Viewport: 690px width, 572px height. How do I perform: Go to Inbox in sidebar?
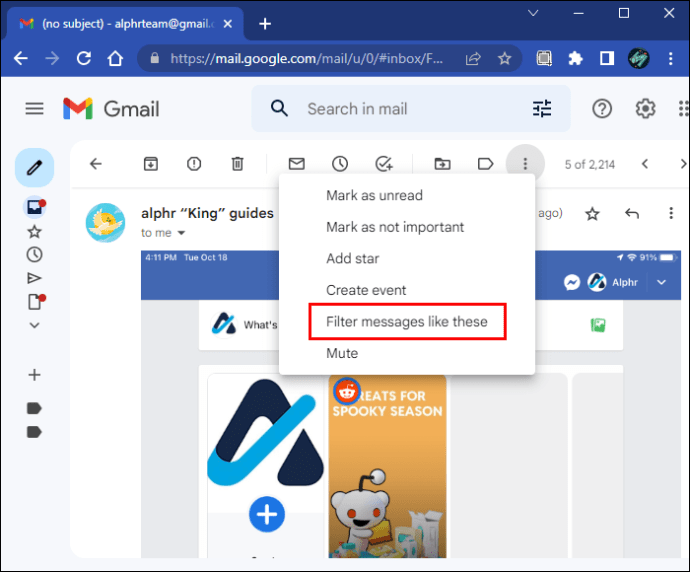click(35, 207)
